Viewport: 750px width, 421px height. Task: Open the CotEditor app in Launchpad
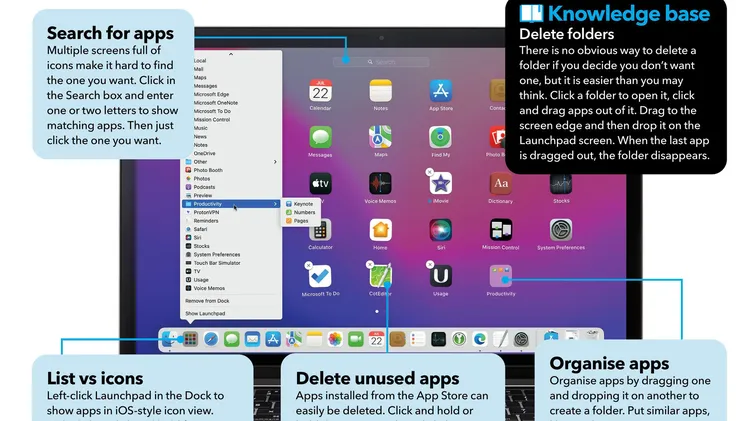point(380,276)
